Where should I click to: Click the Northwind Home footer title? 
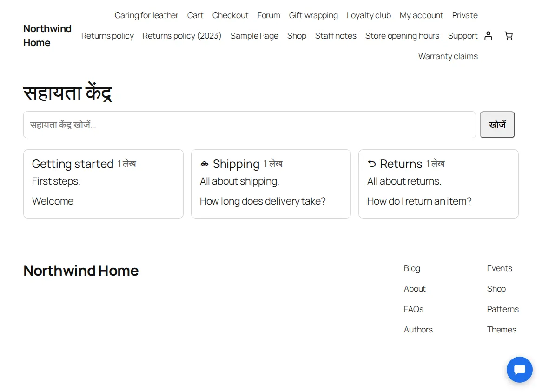[x=81, y=271]
